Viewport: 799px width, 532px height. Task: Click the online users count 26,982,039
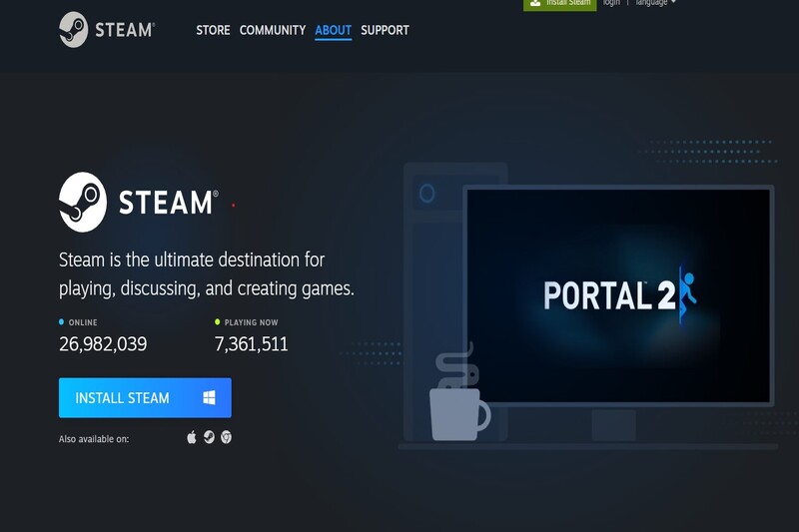[x=103, y=344]
